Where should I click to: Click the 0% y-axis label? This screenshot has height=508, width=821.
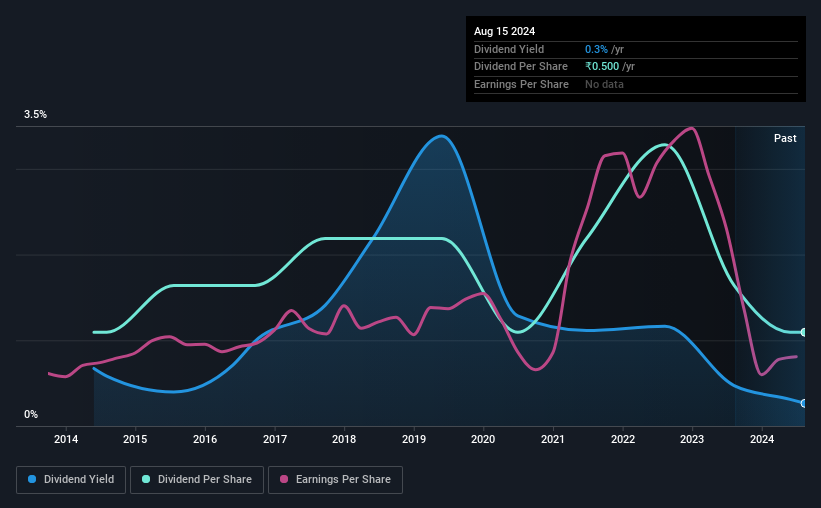click(x=31, y=414)
